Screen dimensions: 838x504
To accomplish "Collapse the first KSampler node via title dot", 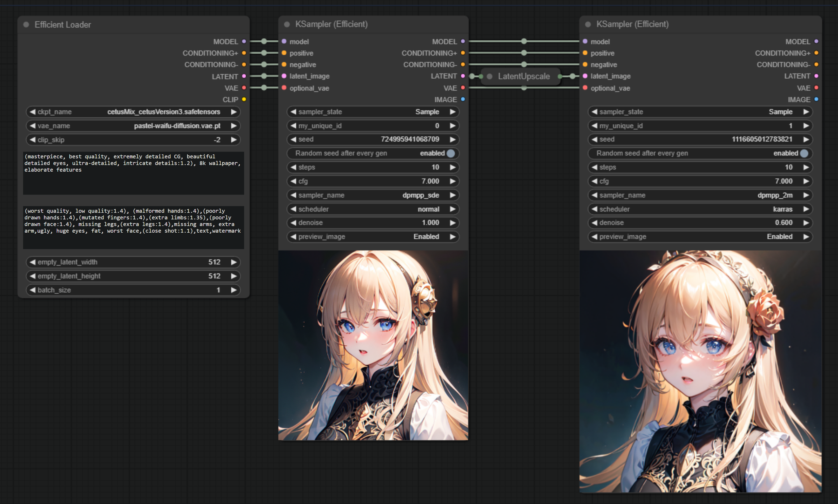I will tap(287, 24).
